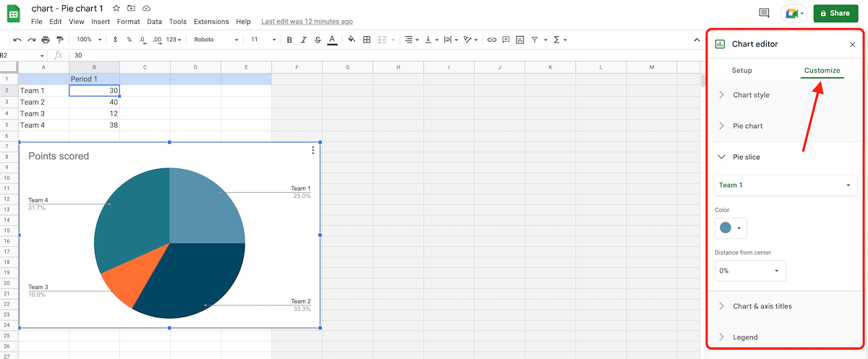Format as percent icon
This screenshot has height=359, width=868.
(129, 40)
